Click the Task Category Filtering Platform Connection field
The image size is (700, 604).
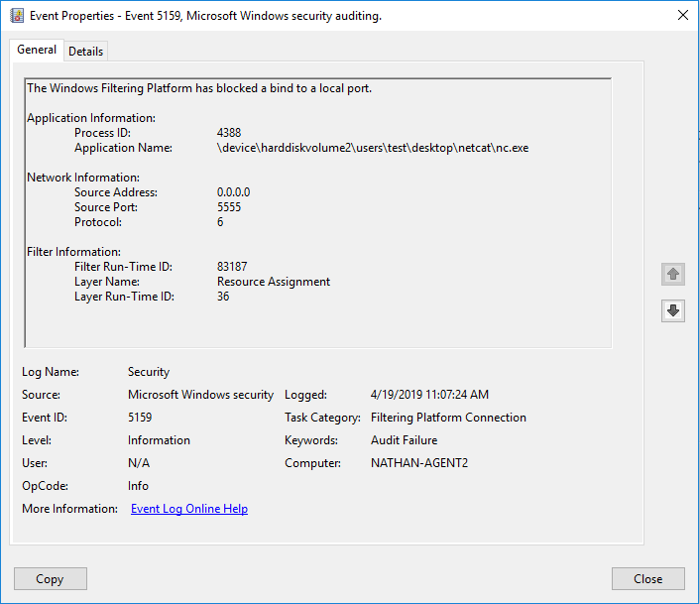(448, 418)
